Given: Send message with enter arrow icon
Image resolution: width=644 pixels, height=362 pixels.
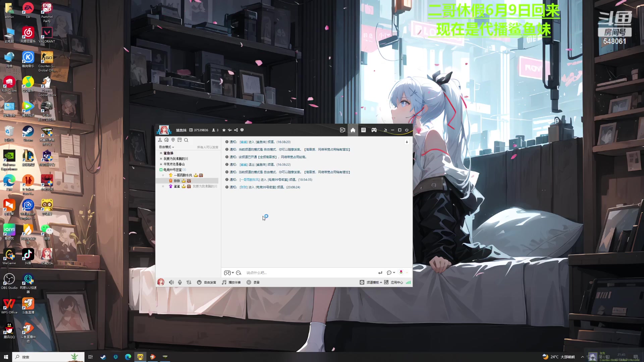Looking at the screenshot, I should 380,273.
